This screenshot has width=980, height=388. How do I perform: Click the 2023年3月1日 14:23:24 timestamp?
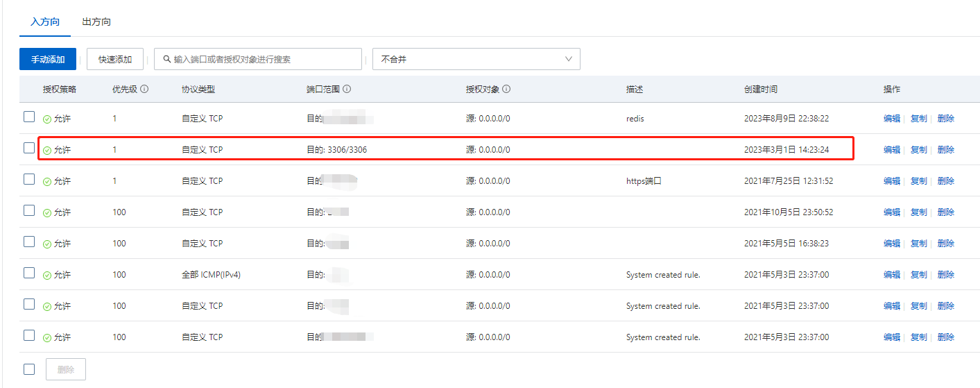click(786, 150)
